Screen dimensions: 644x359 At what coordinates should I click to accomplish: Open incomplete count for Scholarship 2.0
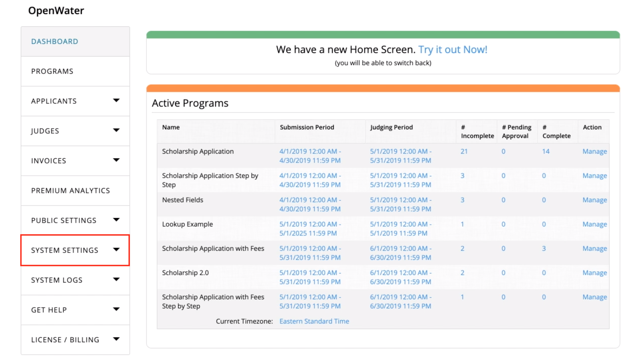[x=462, y=273]
